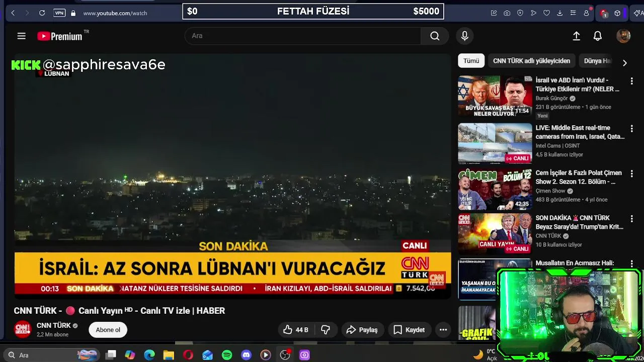Select the Tümü filter chip
The width and height of the screenshot is (644, 362).
(x=471, y=61)
